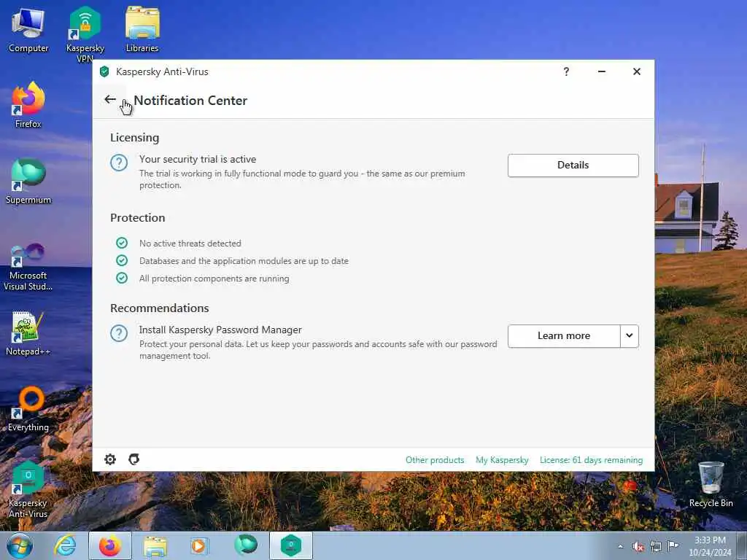Click the checkmark icon for Databases up to date
The image size is (747, 560).
pyautogui.click(x=122, y=260)
